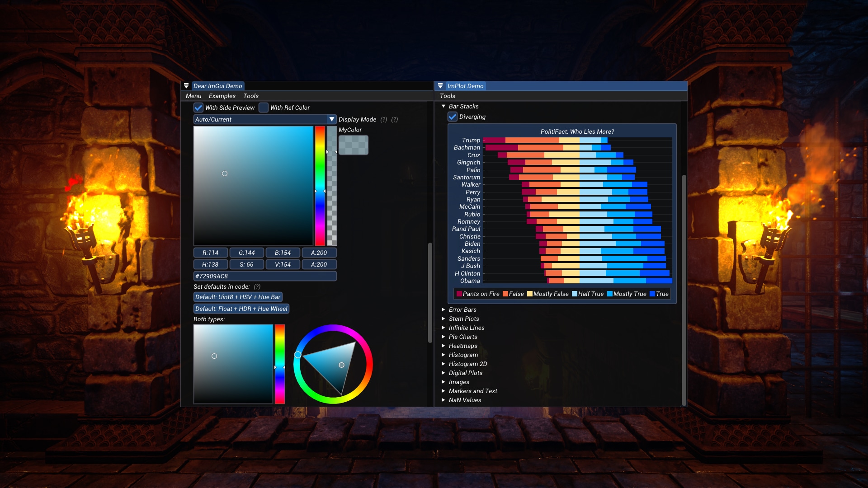Enable the With Ref Color checkbox

click(264, 108)
